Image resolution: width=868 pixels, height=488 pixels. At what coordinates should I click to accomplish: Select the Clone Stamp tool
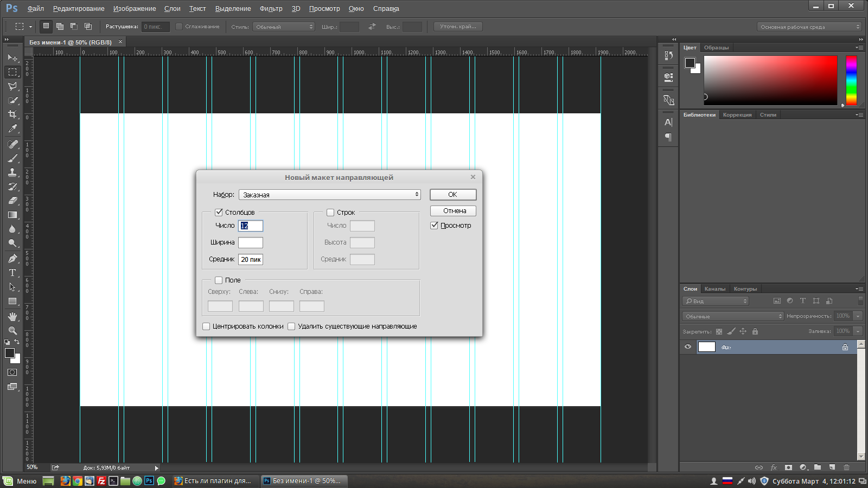(12, 172)
